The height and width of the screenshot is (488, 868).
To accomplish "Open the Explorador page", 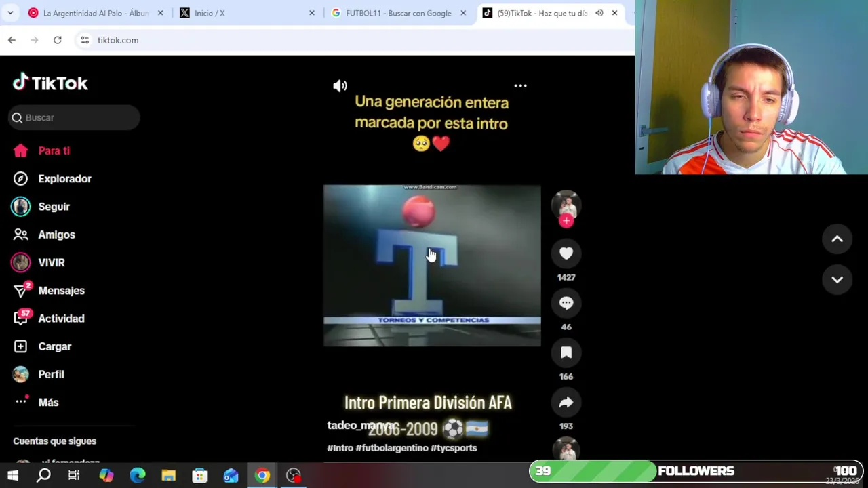I will (x=52, y=179).
